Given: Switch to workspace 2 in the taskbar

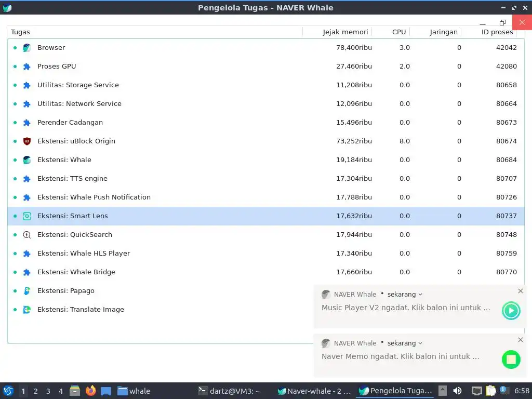Looking at the screenshot, I should (x=36, y=391).
